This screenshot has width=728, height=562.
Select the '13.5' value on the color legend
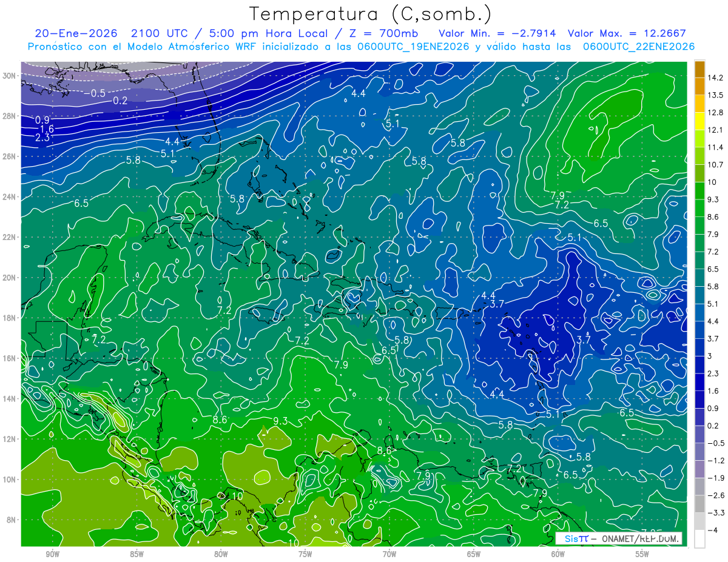[715, 95]
